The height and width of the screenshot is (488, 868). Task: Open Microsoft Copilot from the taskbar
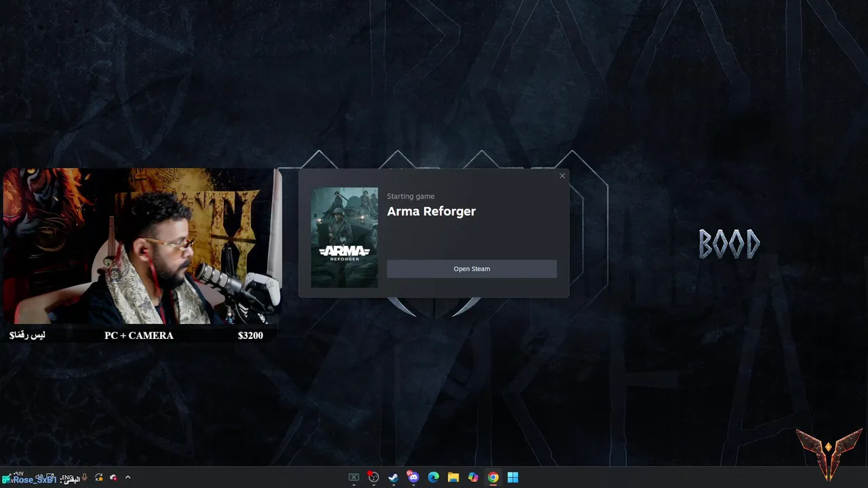pos(473,477)
